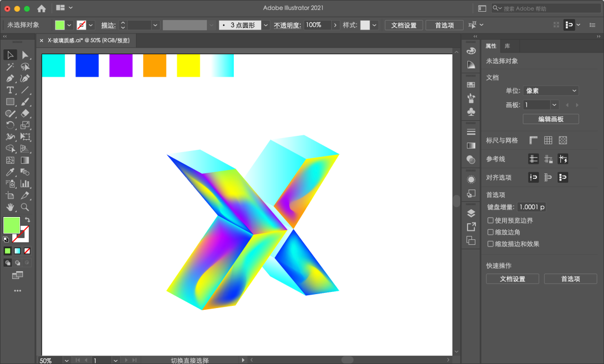Image resolution: width=604 pixels, height=364 pixels.
Task: Open the Swatches panel dock icon
Action: point(471,85)
